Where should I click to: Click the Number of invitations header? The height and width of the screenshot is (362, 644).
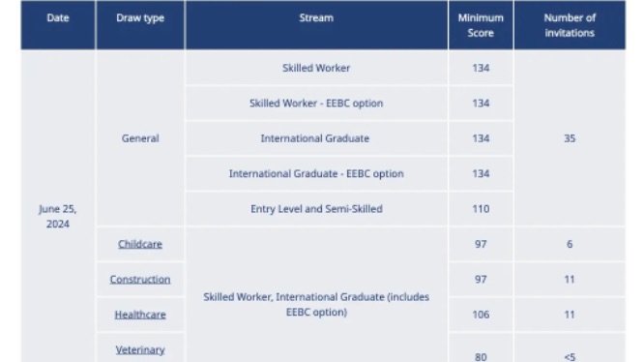[570, 25]
